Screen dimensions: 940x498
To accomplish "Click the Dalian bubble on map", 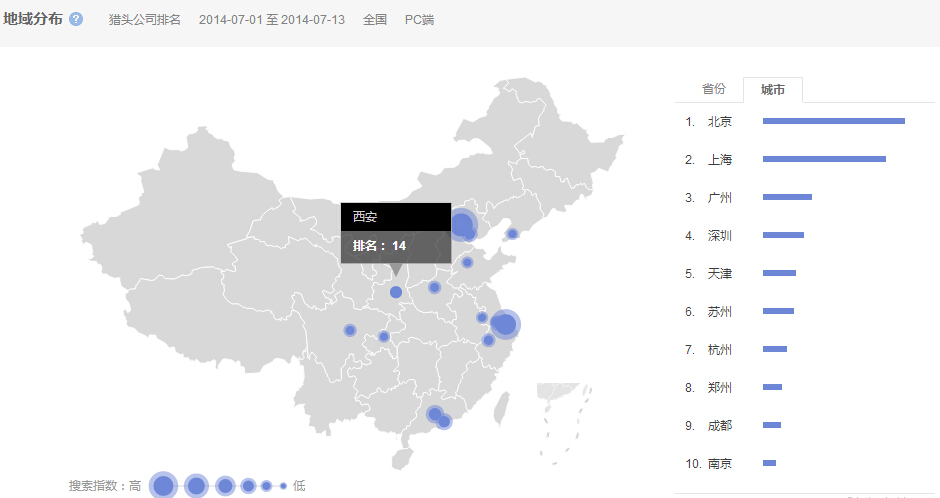I will point(513,234).
